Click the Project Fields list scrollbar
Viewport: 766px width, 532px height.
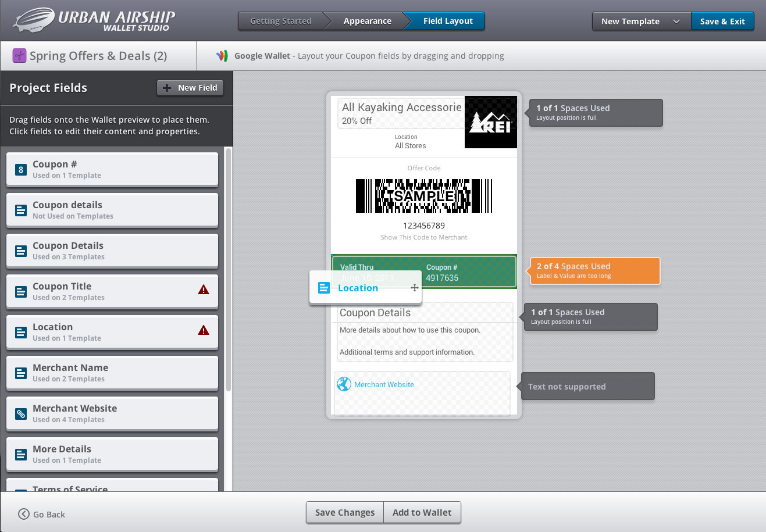pyautogui.click(x=229, y=269)
